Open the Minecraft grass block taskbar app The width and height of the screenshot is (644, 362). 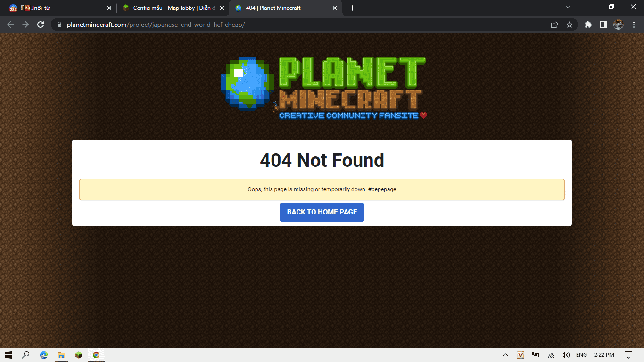[79, 355]
